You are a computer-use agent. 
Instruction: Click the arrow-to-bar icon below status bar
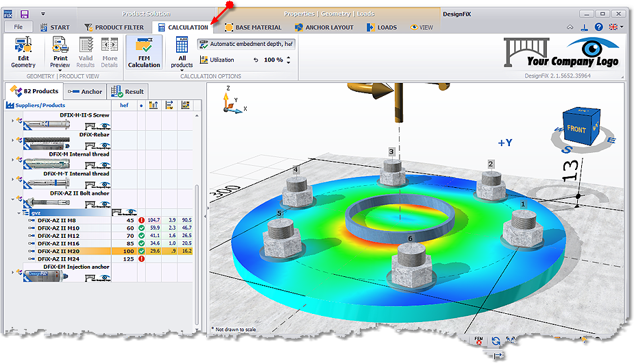click(498, 356)
